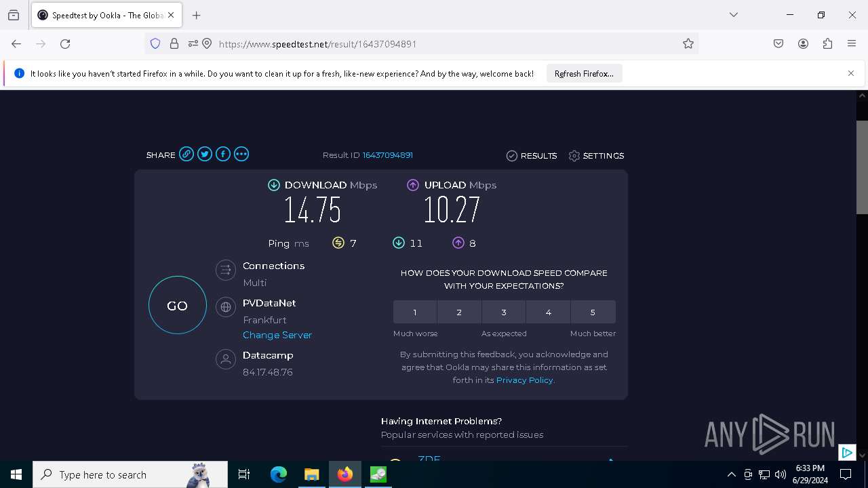Launch Microsoft Edge from taskbar
This screenshot has height=488, width=868.
pos(279,474)
